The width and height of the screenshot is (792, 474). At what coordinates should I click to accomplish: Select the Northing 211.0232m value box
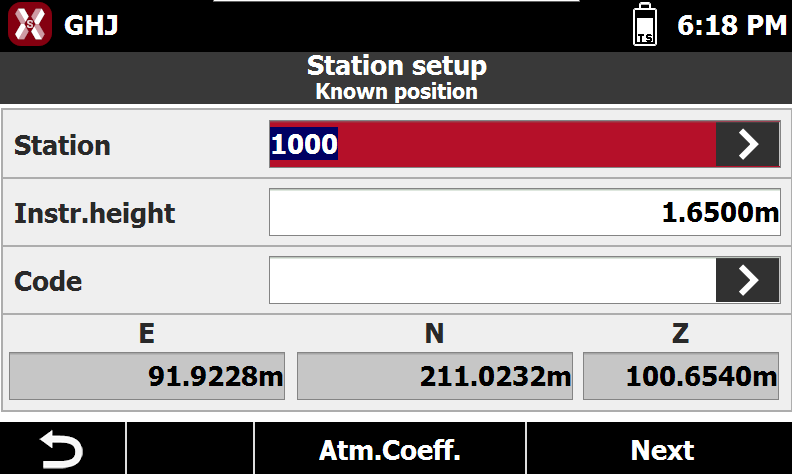(x=435, y=376)
